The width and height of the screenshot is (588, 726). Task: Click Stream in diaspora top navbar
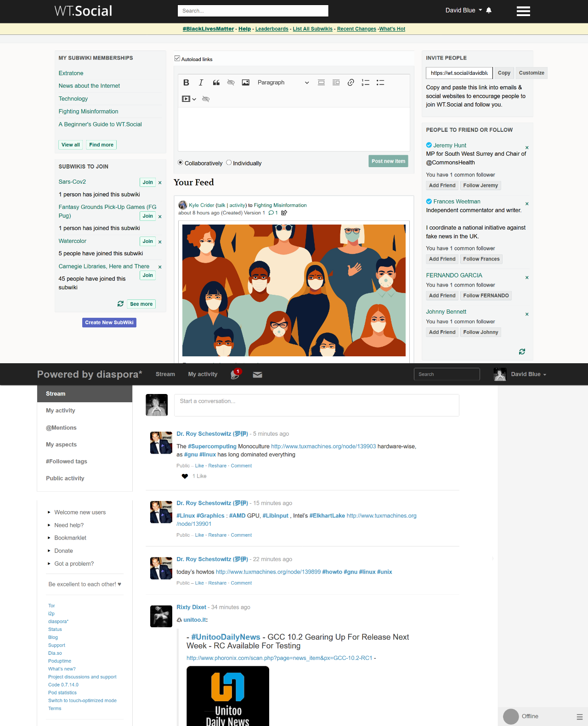point(165,374)
